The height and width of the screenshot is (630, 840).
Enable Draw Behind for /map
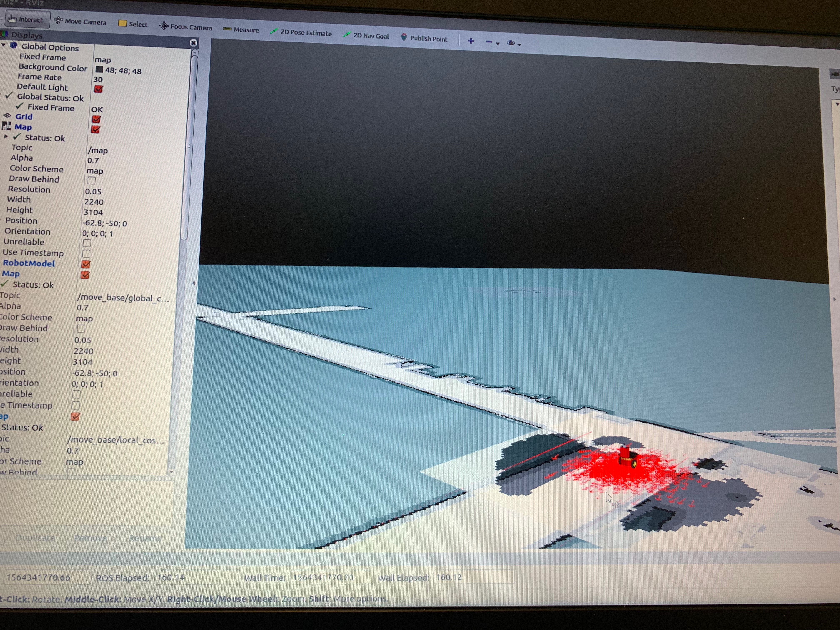coord(91,181)
